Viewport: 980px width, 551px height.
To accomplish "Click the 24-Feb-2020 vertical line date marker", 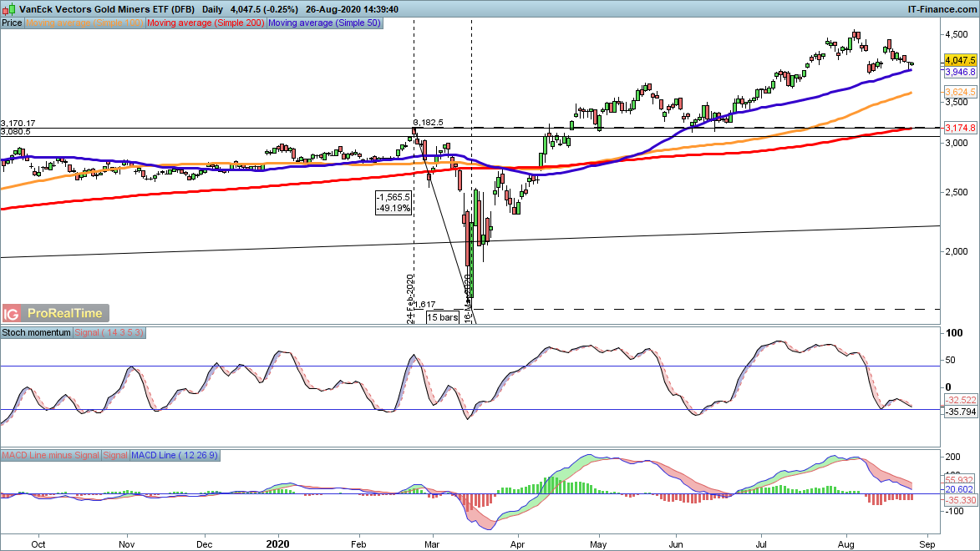I will 409,298.
